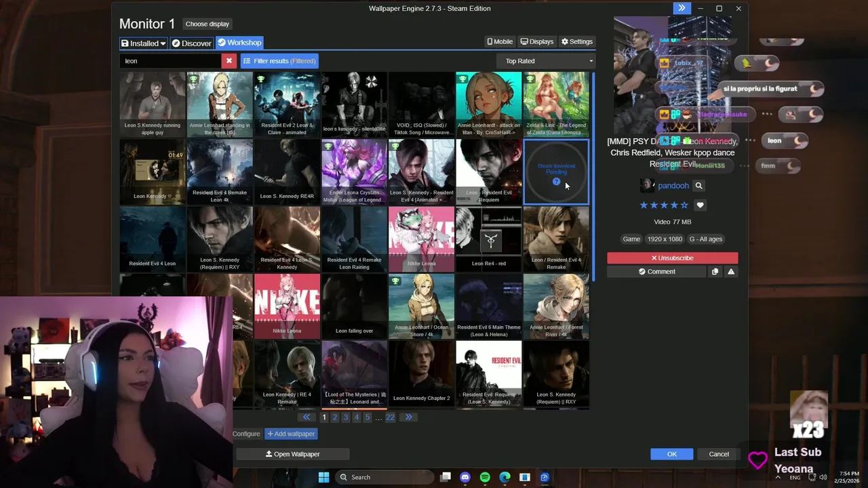Clear the 'leon' search with the red X
Screen dimensions: 868x488
pyautogui.click(x=229, y=61)
